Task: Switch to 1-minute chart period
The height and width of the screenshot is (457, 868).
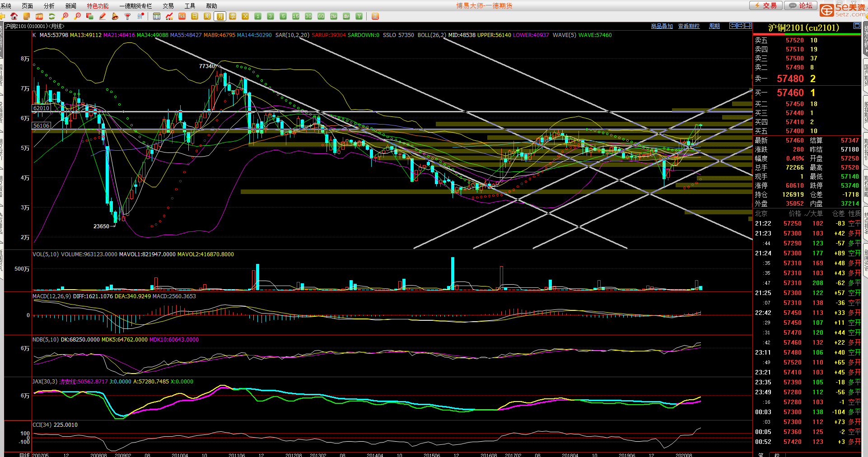Action: (258, 16)
